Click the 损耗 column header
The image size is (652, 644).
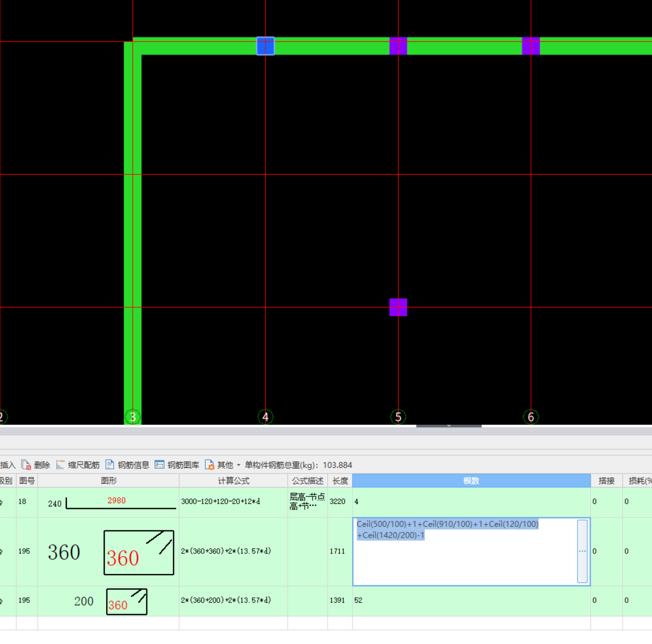pyautogui.click(x=637, y=481)
